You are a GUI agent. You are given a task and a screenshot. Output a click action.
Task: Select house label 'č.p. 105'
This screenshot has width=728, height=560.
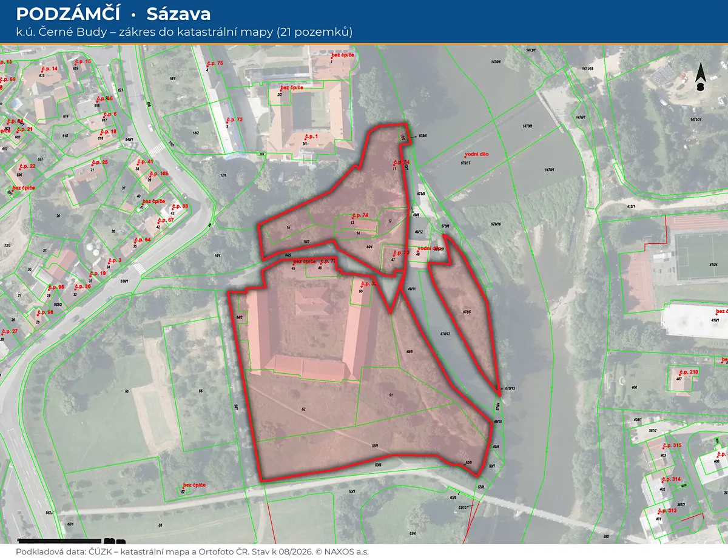tap(160, 174)
